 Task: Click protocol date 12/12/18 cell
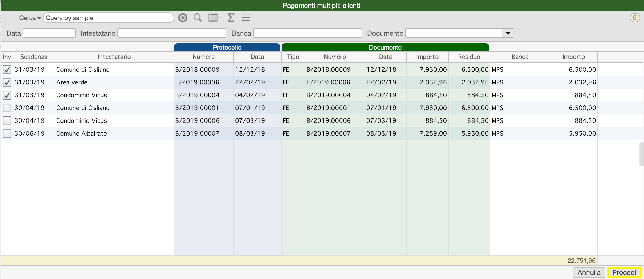pos(257,70)
